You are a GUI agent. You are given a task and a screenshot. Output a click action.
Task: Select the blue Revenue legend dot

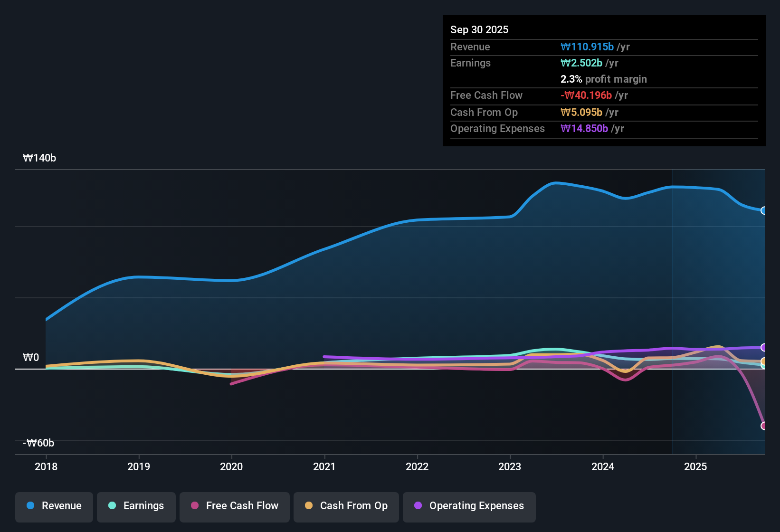click(31, 506)
